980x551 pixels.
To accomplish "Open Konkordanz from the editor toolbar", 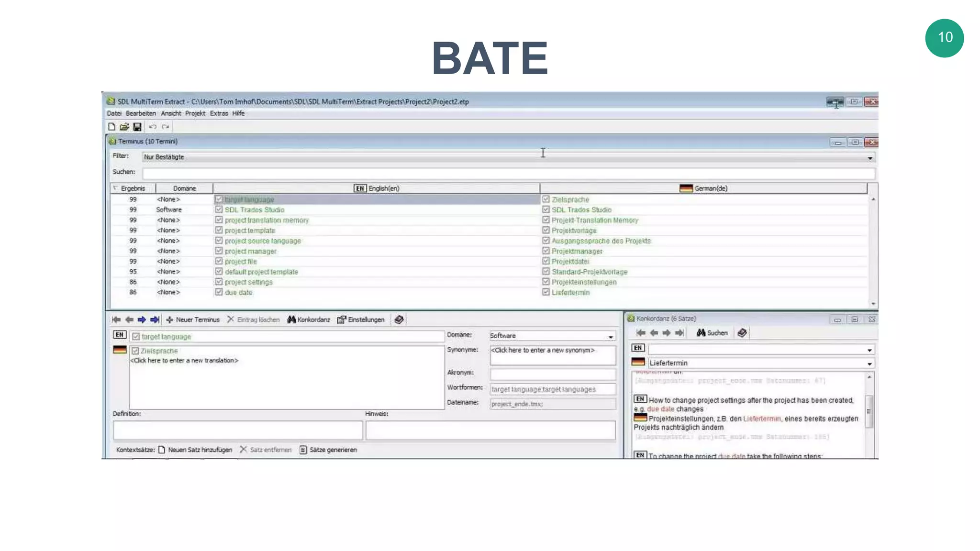I will (x=309, y=320).
